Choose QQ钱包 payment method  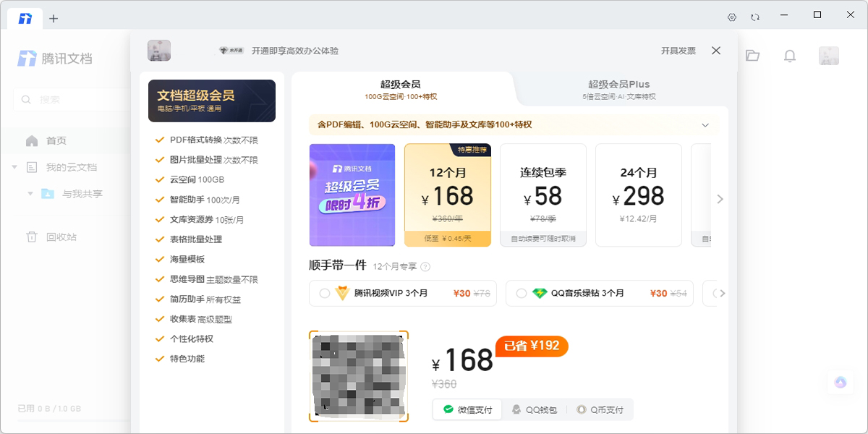[535, 409]
